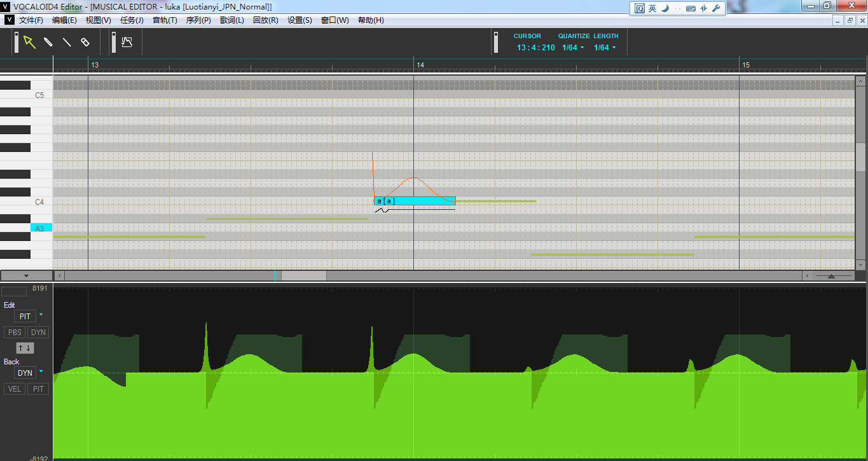Open the 窗口(W) menu
868x461 pixels.
point(334,20)
